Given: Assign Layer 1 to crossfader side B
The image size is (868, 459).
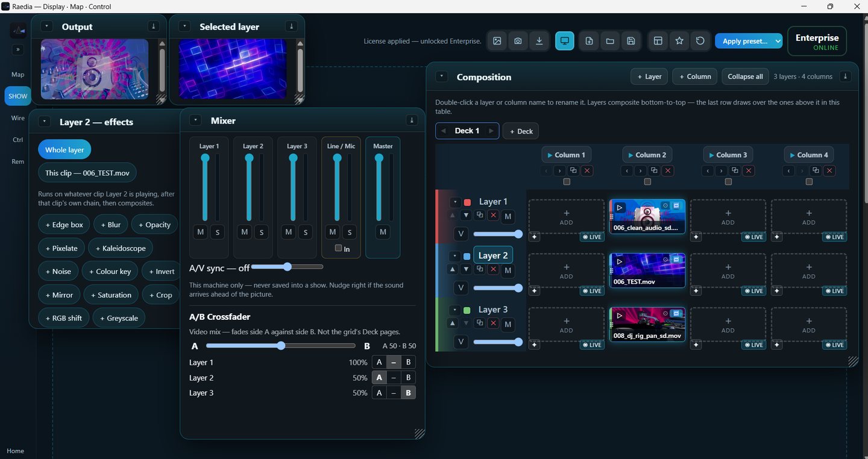Looking at the screenshot, I should [x=408, y=363].
